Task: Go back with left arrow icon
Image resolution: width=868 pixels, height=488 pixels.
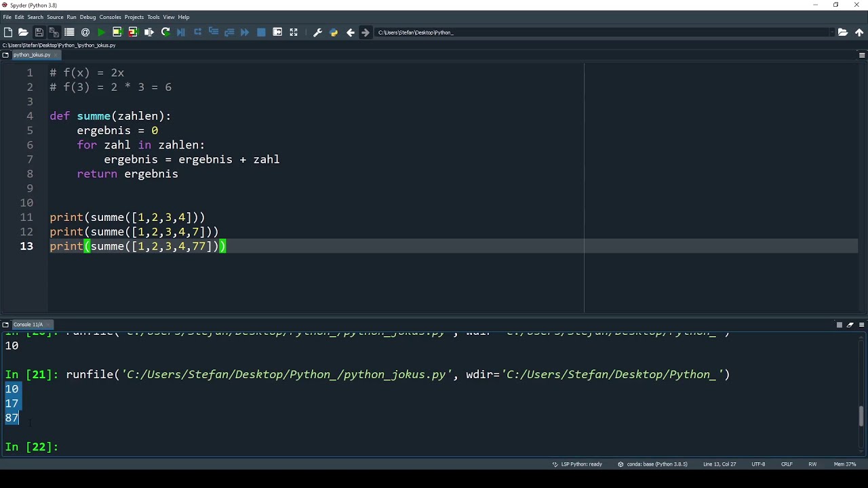Action: [x=351, y=32]
